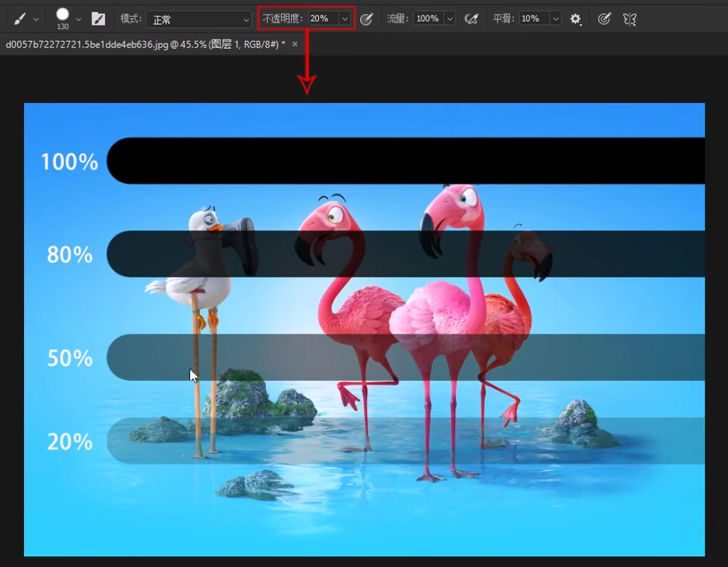
Task: Open the brush preset picker showing size 130
Action: tap(63, 18)
